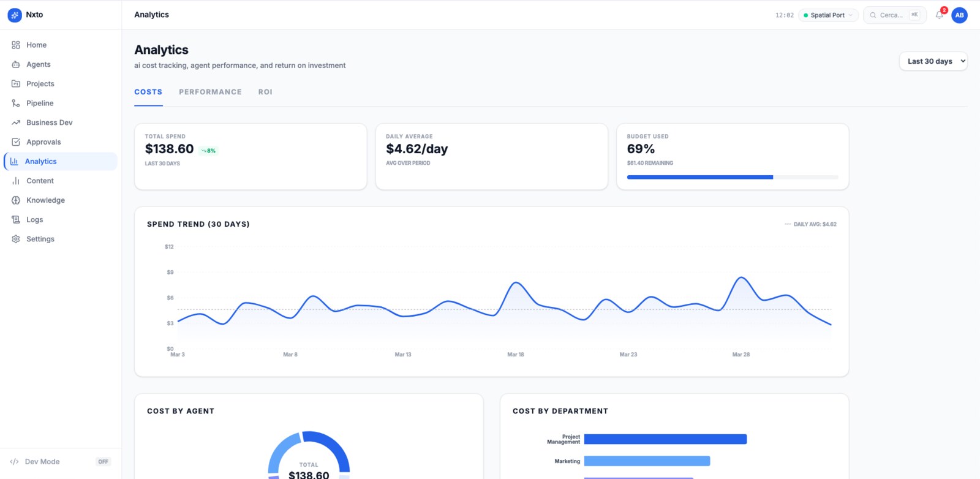
Task: Switch to the ROI tab
Action: point(265,92)
